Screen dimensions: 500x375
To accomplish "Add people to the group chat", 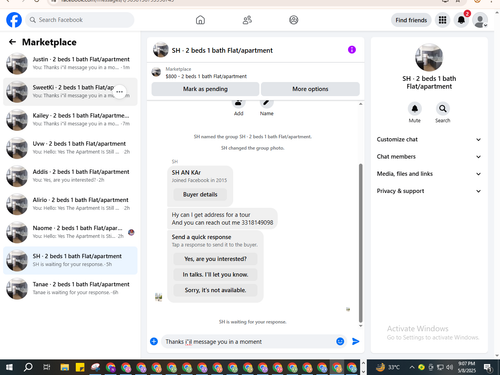I will point(238,107).
